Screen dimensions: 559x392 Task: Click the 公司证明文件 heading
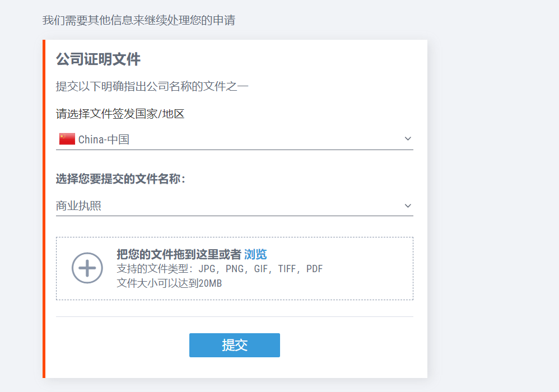99,59
